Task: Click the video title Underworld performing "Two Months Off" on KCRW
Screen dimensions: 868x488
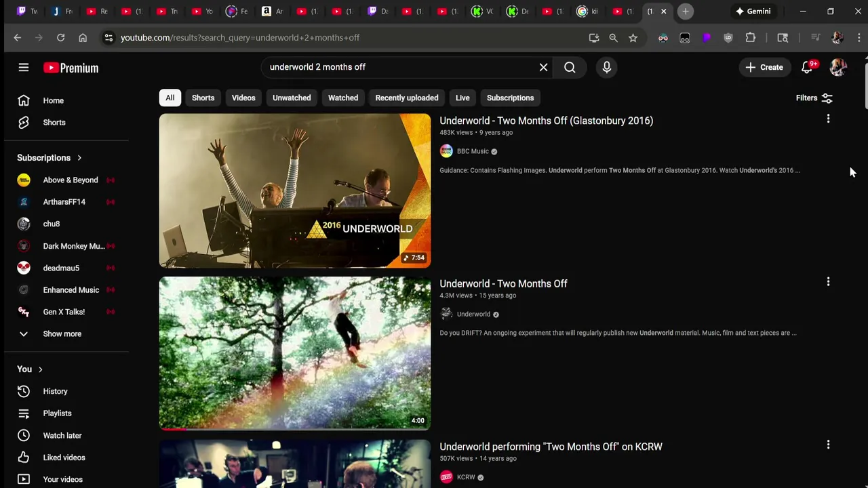Action: pos(551,447)
